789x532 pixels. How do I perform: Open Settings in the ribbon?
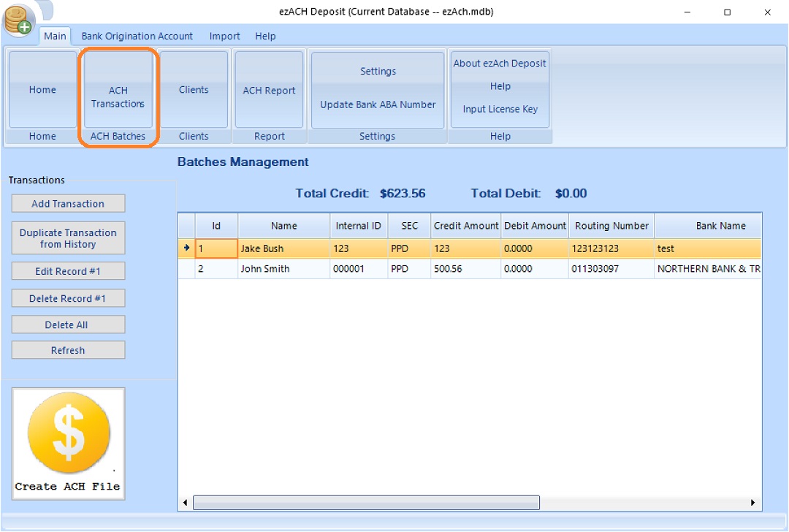point(378,72)
